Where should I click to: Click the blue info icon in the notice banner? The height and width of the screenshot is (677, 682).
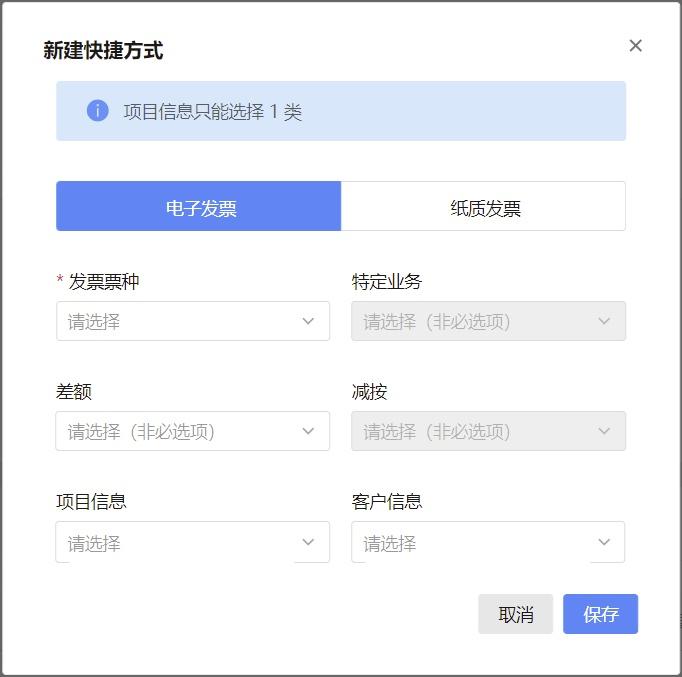pyautogui.click(x=97, y=111)
